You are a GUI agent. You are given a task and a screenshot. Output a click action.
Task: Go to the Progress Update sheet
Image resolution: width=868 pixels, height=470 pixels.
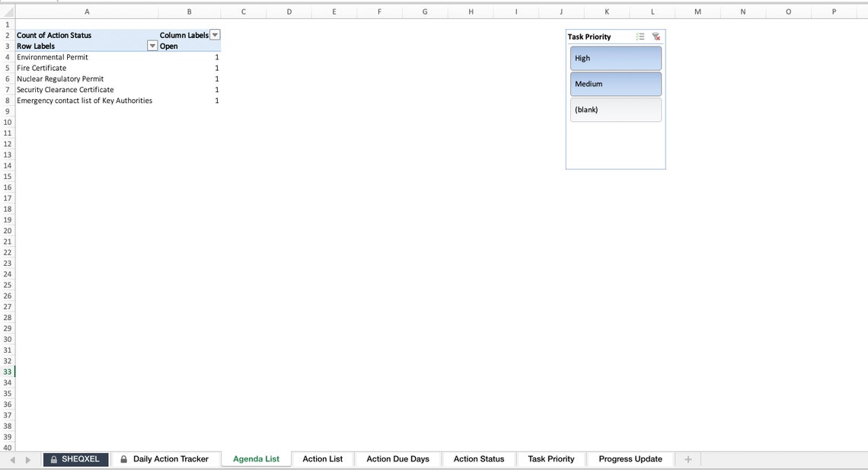630,459
